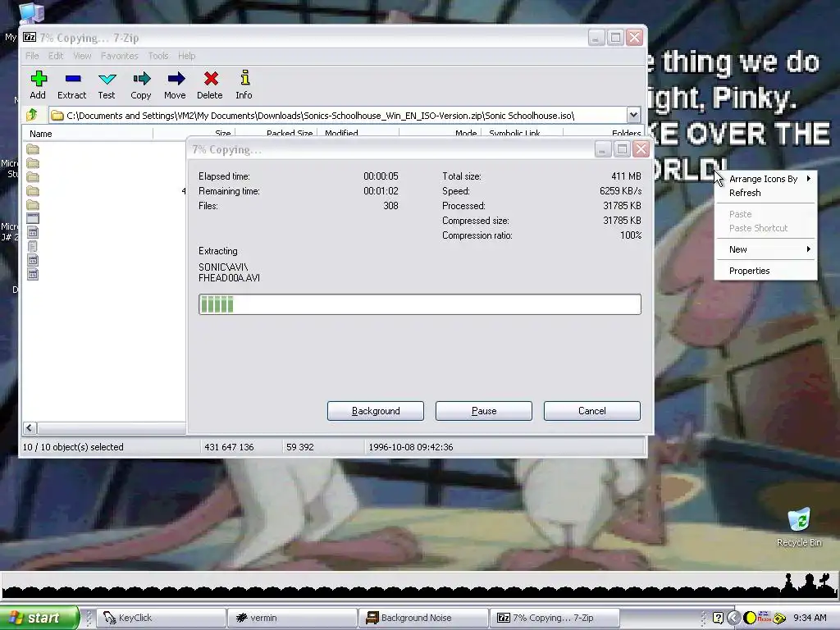840x630 pixels.
Task: Click the up-one-level folder arrow icon
Action: coord(32,114)
